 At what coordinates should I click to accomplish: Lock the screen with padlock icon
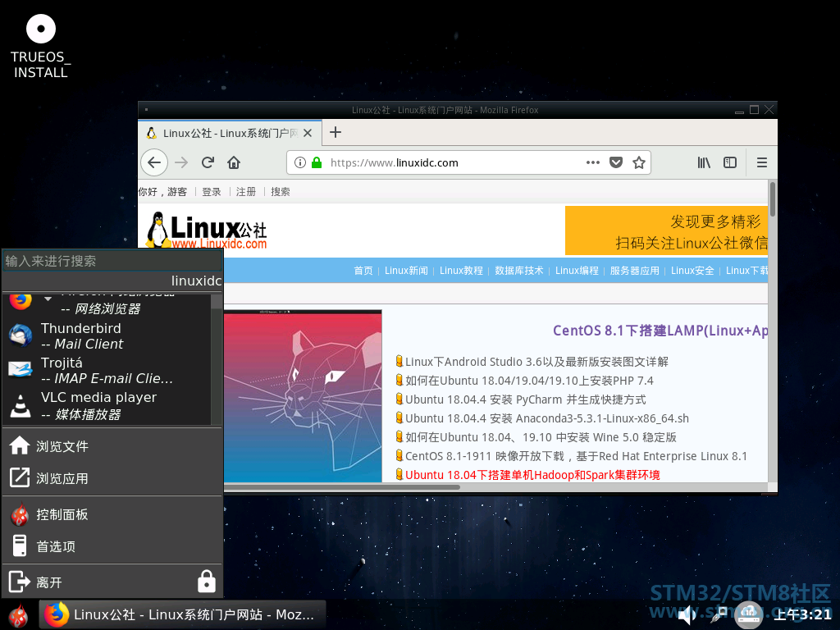[206, 582]
